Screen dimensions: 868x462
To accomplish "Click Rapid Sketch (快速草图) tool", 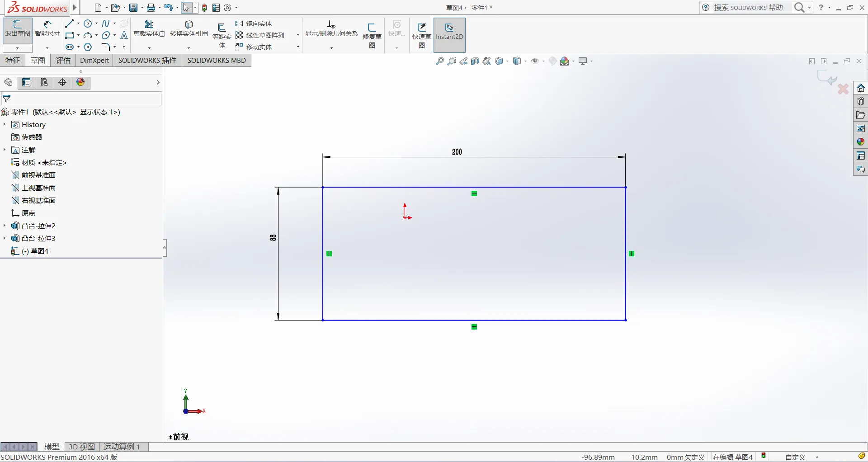I will click(421, 36).
